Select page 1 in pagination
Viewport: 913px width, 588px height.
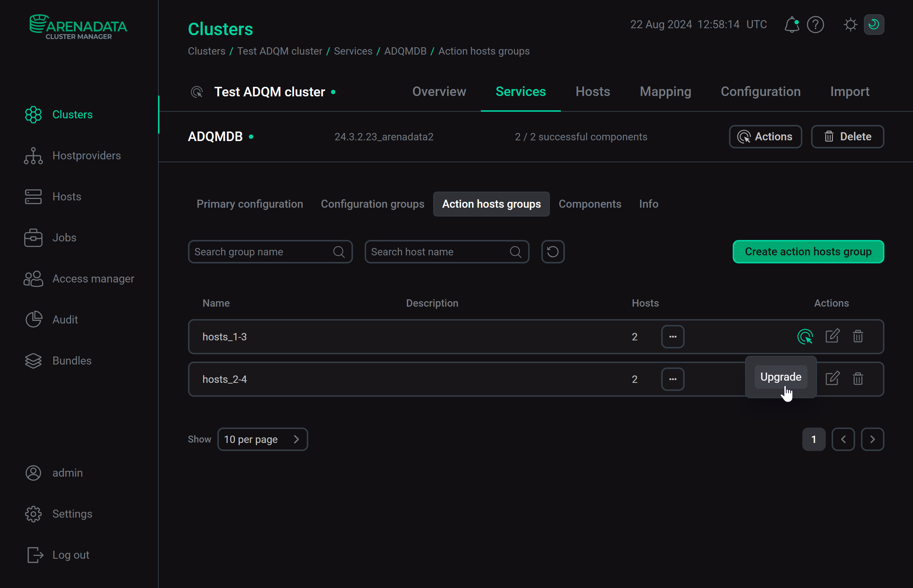(x=814, y=440)
